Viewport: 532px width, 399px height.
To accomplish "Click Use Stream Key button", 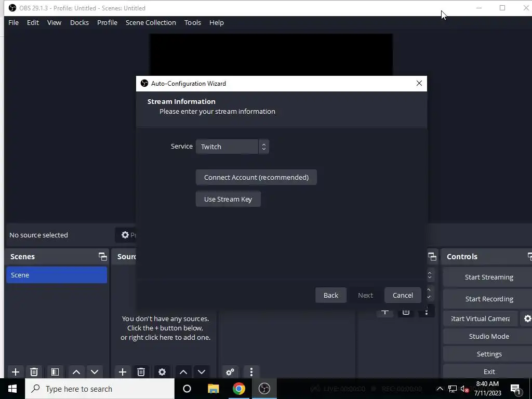I will [228, 199].
